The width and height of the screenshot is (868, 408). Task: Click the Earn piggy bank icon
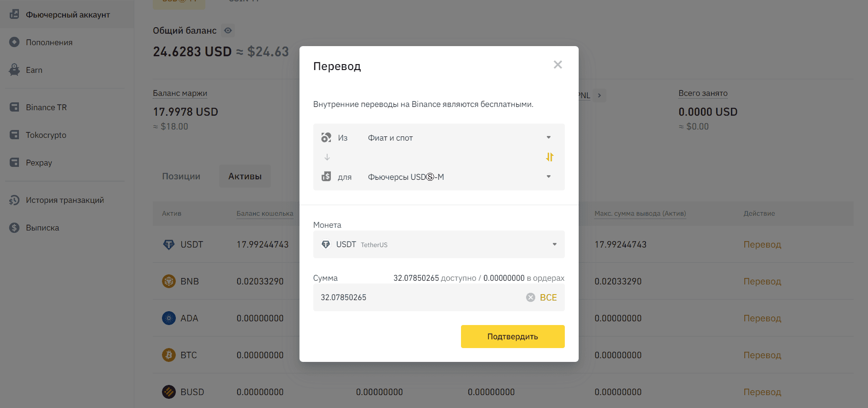point(14,70)
